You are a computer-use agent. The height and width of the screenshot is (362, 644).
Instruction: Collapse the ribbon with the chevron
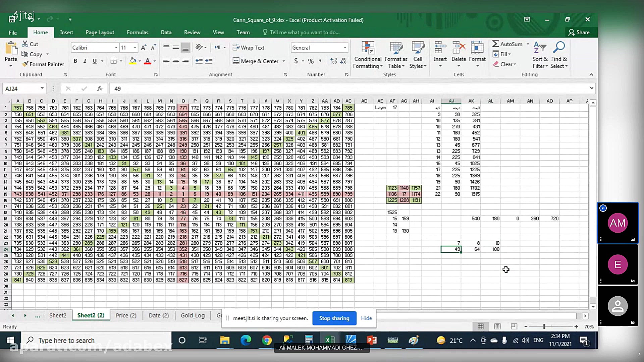[x=591, y=74]
